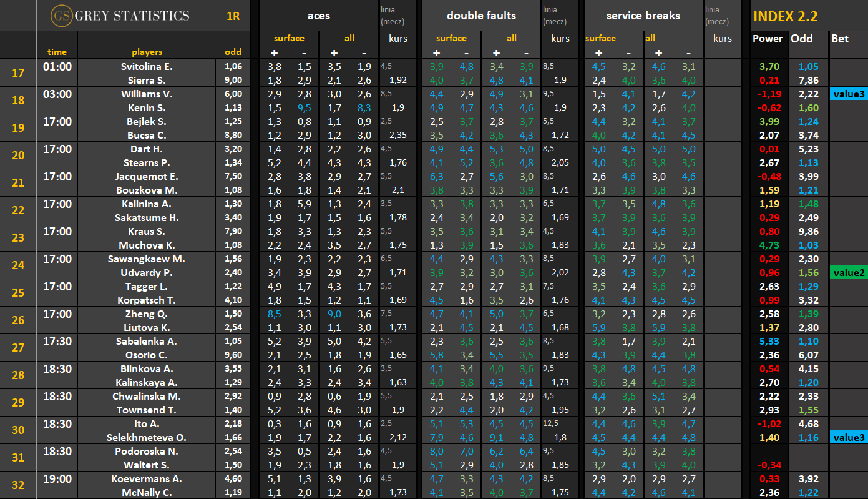Select player Ito A.
Viewport: 868px width, 499px height.
point(147,423)
